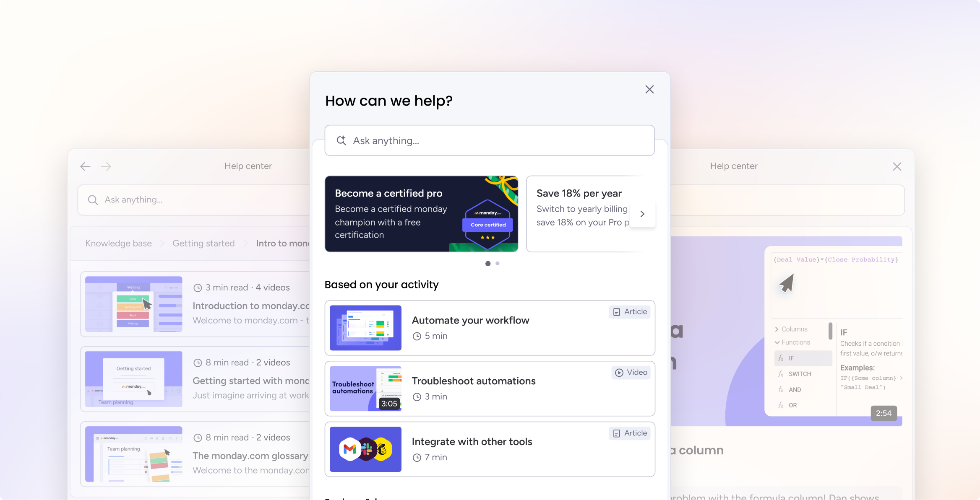Go forward in the left Help center window
The height and width of the screenshot is (500, 980).
[x=106, y=166]
